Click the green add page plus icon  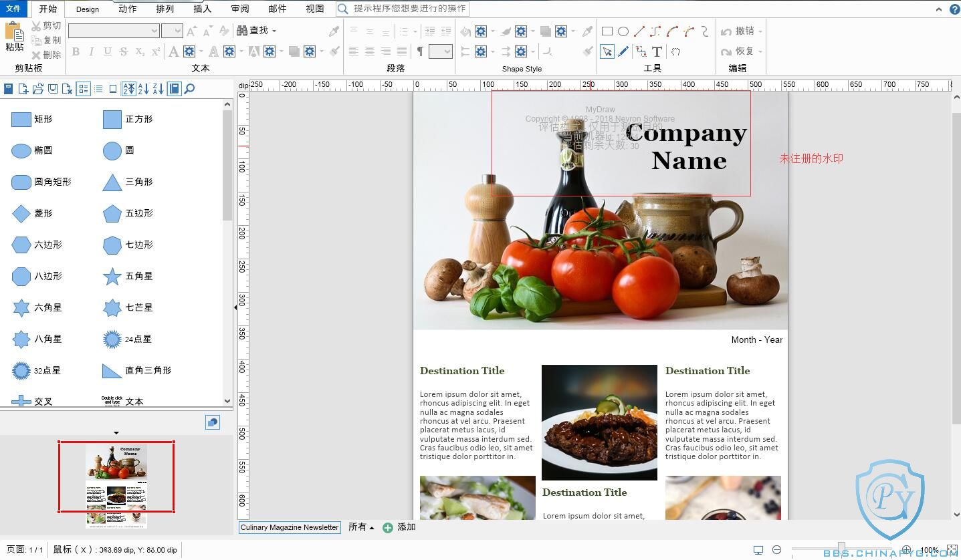(x=388, y=528)
